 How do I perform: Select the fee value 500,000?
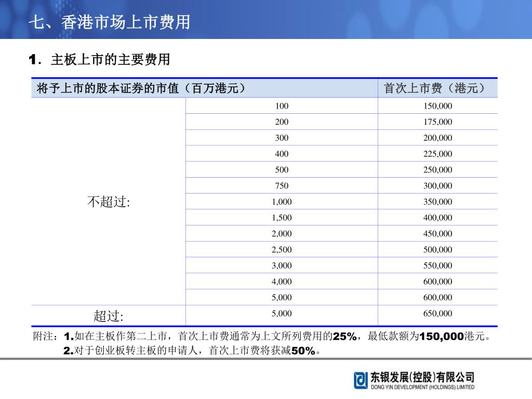coord(437,249)
